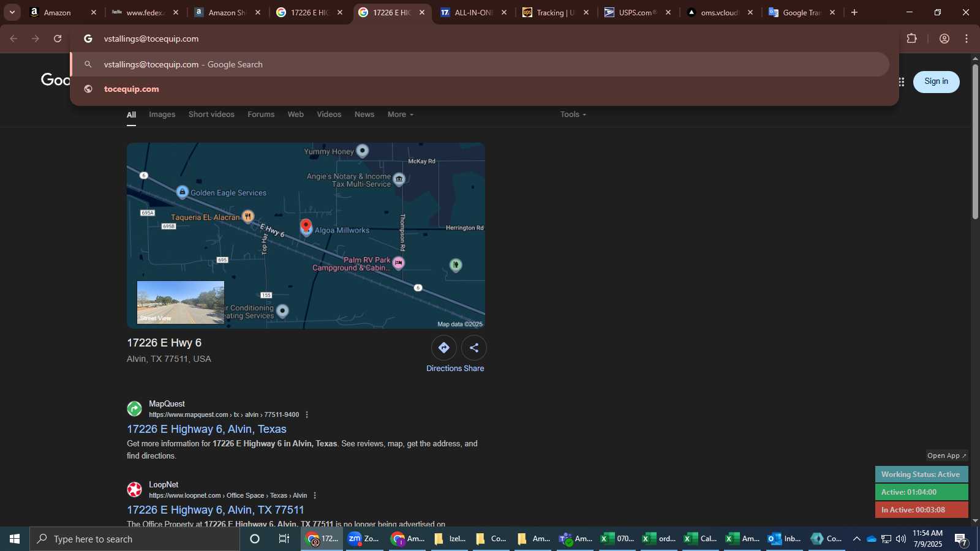980x551 pixels.
Task: Click the Directions diamond icon
Action: click(x=443, y=348)
